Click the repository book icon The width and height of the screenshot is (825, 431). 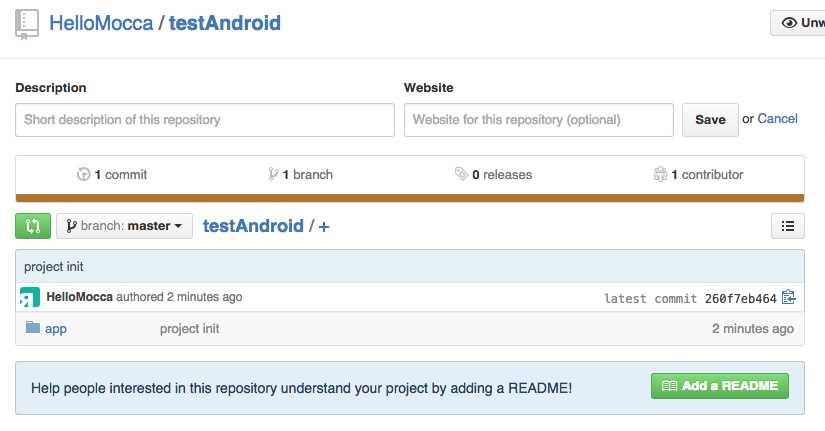tap(27, 25)
